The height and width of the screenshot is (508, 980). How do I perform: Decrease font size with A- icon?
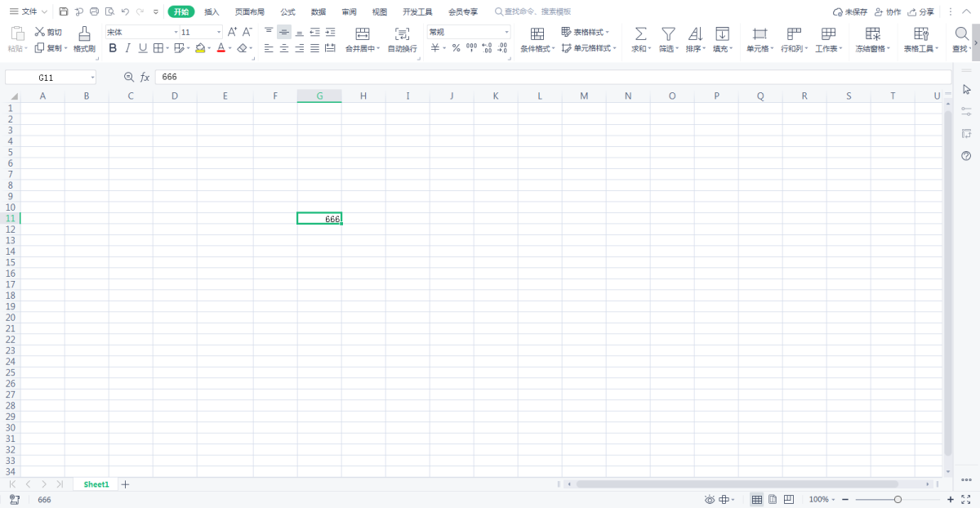coord(247,32)
